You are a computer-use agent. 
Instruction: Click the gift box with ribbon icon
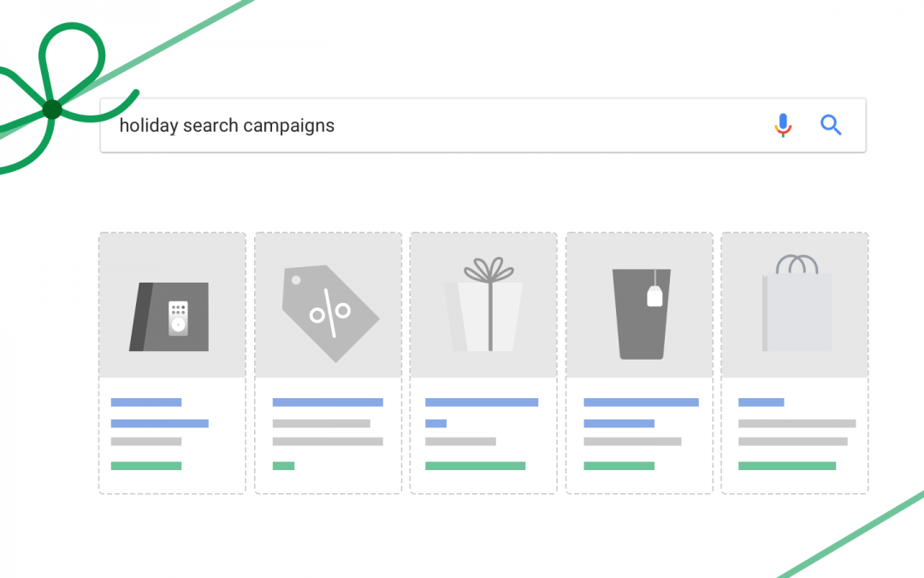pos(483,304)
